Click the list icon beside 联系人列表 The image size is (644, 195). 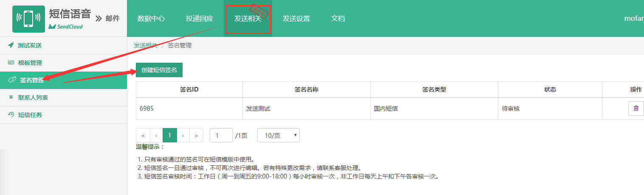(11, 97)
